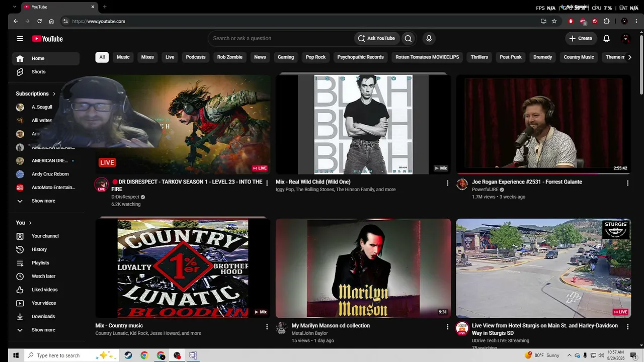This screenshot has height=362, width=644.
Task: Open the DrDisRespect channel link
Action: pyautogui.click(x=125, y=197)
